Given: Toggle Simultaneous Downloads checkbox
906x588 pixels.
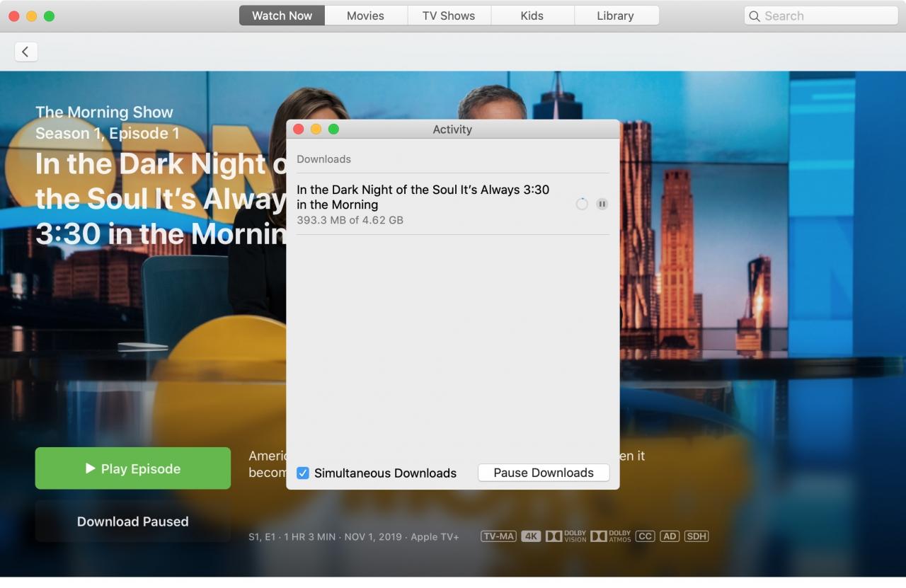Looking at the screenshot, I should [x=303, y=473].
